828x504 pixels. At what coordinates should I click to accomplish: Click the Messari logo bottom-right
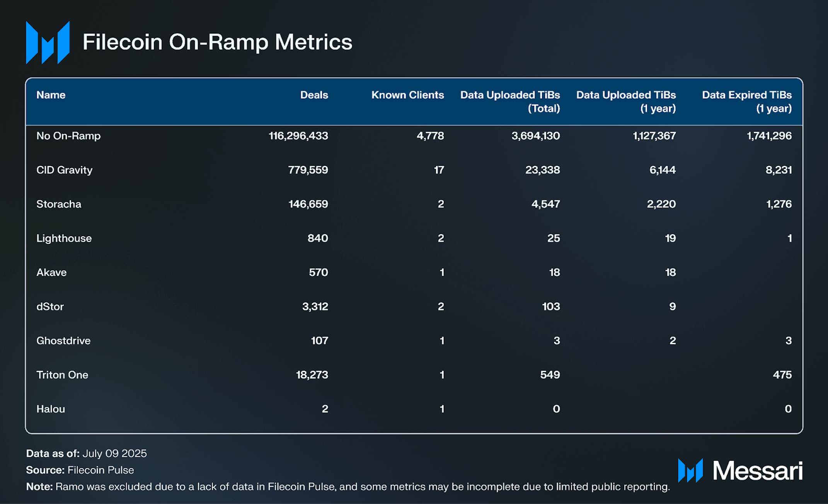click(740, 471)
